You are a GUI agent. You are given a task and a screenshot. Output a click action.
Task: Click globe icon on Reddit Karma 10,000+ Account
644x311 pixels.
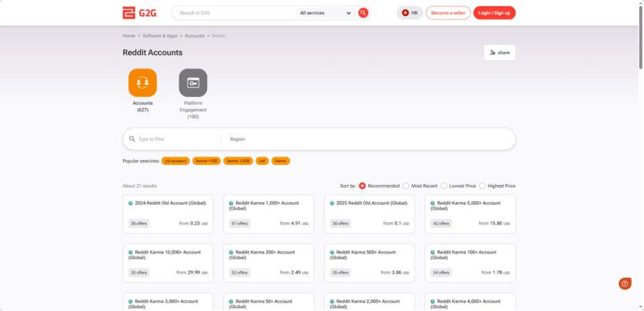(x=131, y=252)
